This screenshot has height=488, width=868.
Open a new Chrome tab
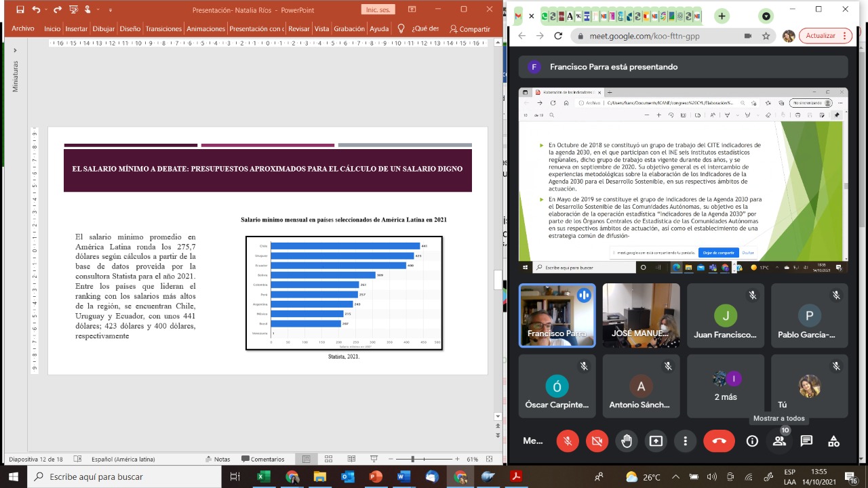coord(722,16)
